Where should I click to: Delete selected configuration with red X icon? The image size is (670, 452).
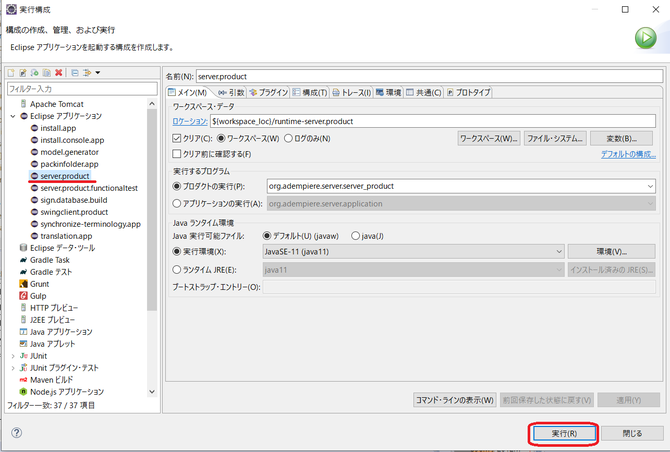click(x=59, y=73)
